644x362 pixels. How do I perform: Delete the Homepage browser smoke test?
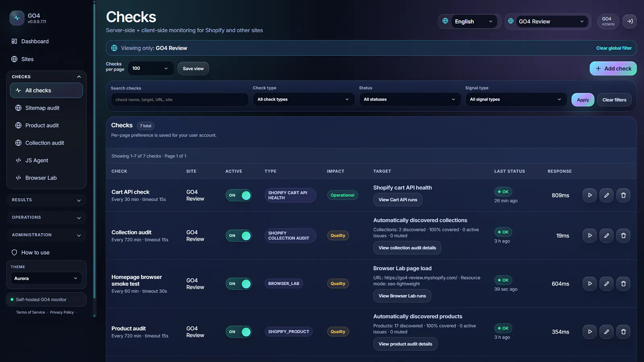(x=623, y=284)
